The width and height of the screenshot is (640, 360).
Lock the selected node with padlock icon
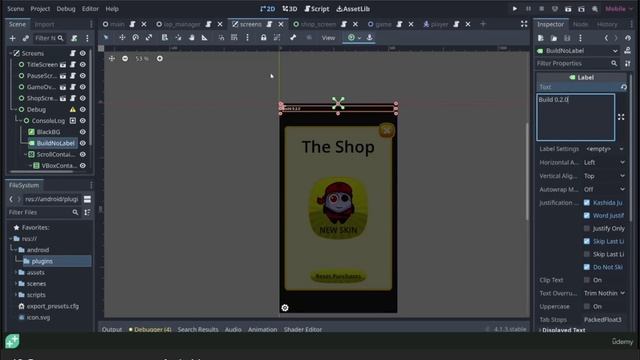[264, 38]
